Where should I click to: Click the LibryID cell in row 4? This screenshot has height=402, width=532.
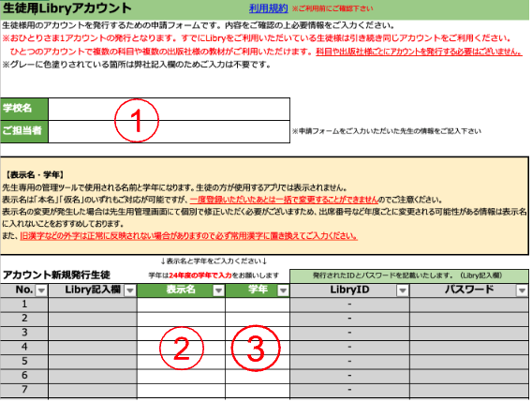tap(349, 348)
